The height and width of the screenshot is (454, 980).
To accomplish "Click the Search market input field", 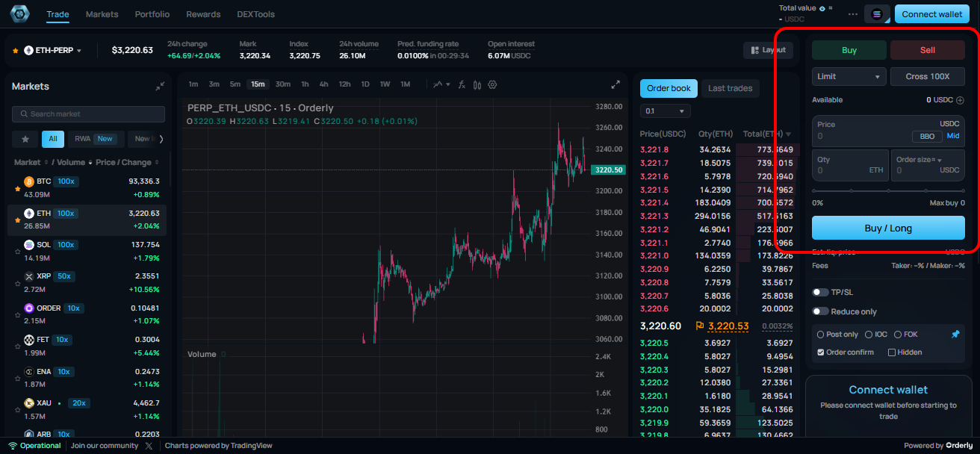I will 88,113.
